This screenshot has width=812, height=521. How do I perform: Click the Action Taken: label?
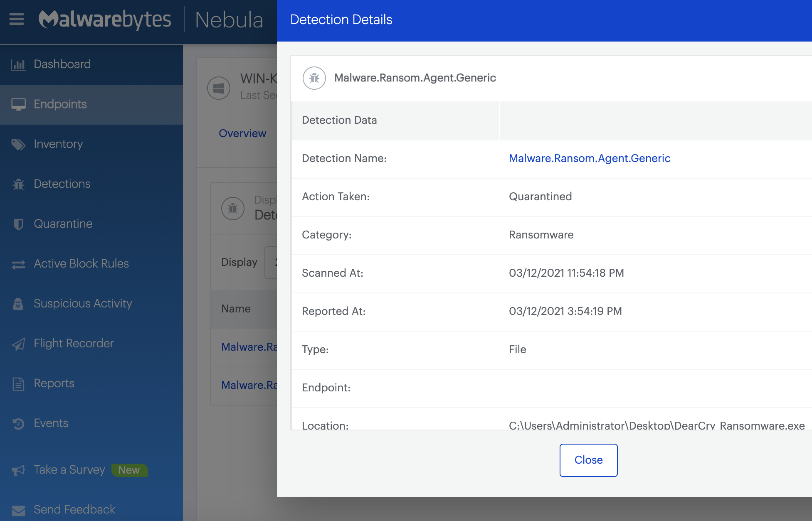[x=336, y=197]
